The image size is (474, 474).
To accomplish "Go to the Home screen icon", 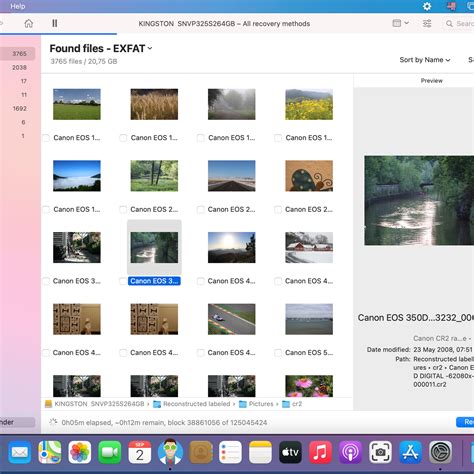I will pos(29,23).
